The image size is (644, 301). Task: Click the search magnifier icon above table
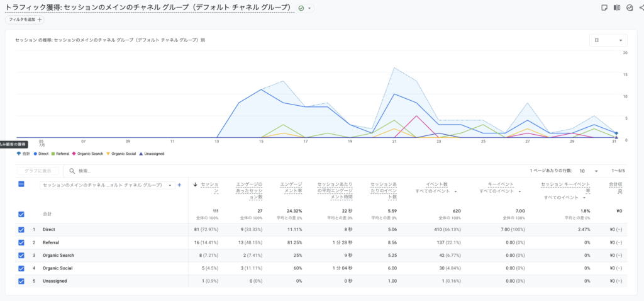tap(72, 171)
